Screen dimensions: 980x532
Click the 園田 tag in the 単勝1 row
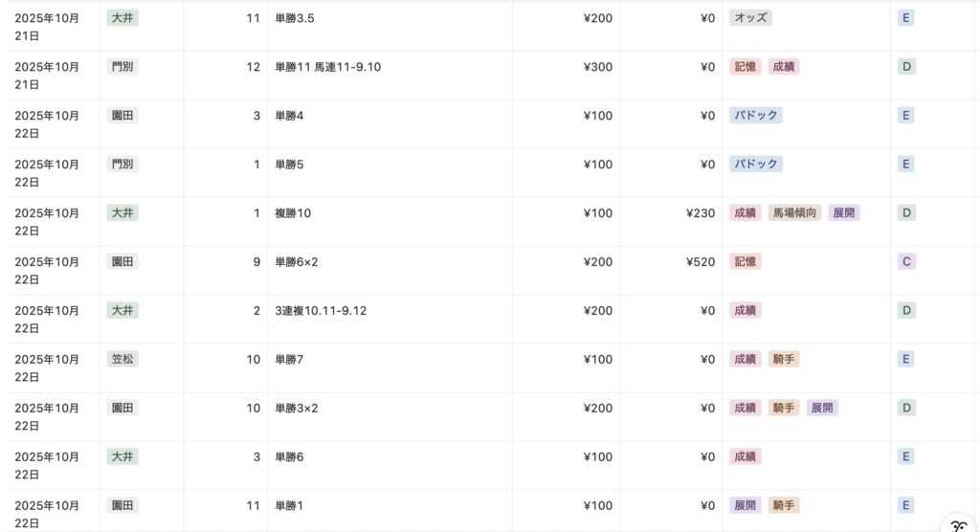(x=122, y=505)
